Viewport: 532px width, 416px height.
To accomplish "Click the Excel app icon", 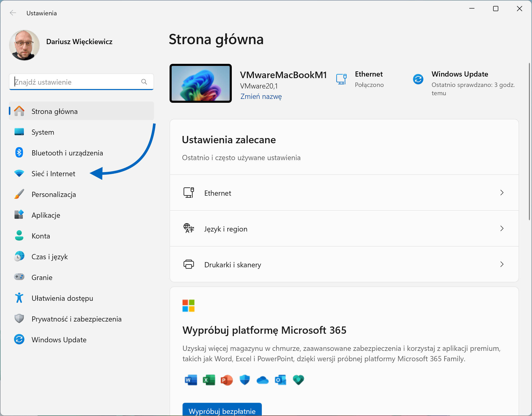I will coord(209,380).
